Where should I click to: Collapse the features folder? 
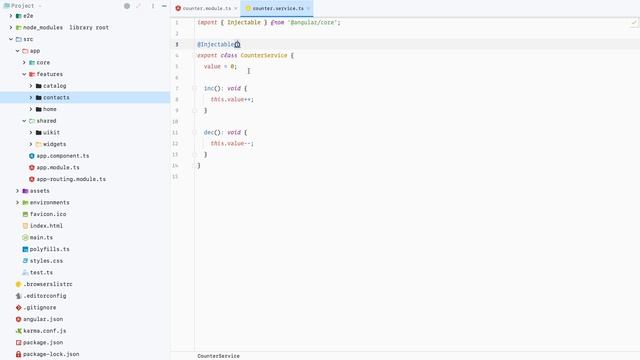pos(24,74)
